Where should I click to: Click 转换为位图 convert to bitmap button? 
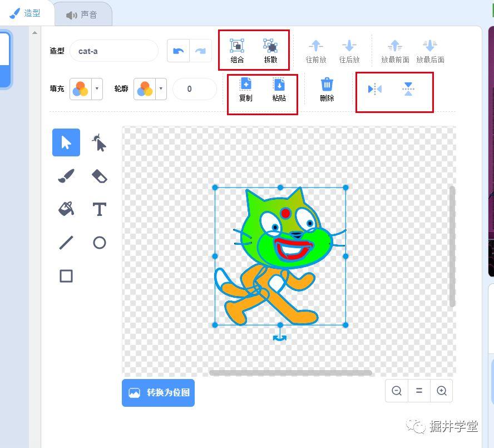[158, 393]
